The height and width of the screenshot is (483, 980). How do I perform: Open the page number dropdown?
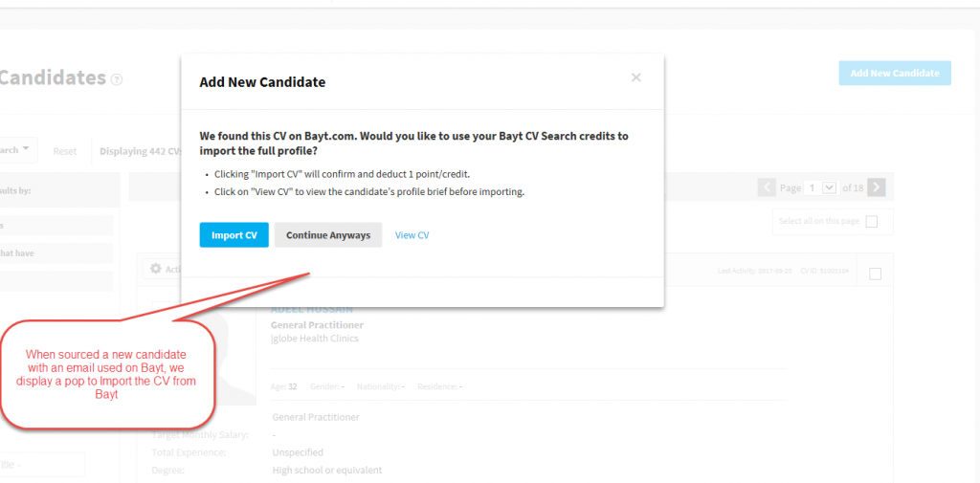pos(830,187)
